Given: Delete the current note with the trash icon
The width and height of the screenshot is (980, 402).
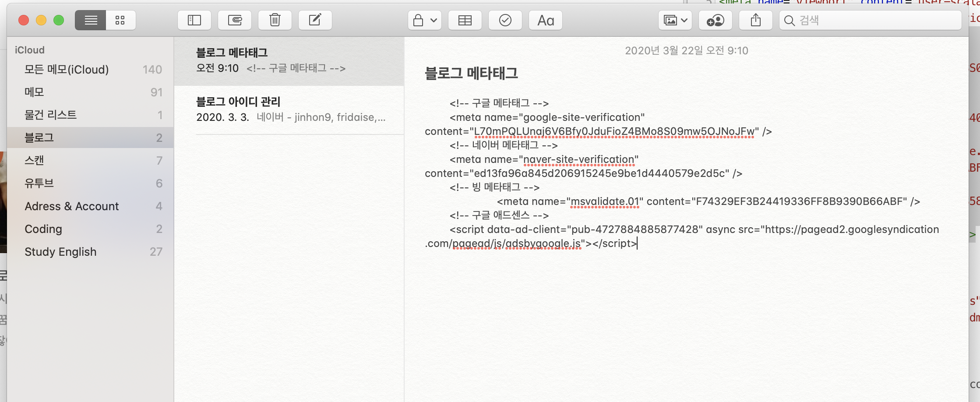Looking at the screenshot, I should point(275,20).
